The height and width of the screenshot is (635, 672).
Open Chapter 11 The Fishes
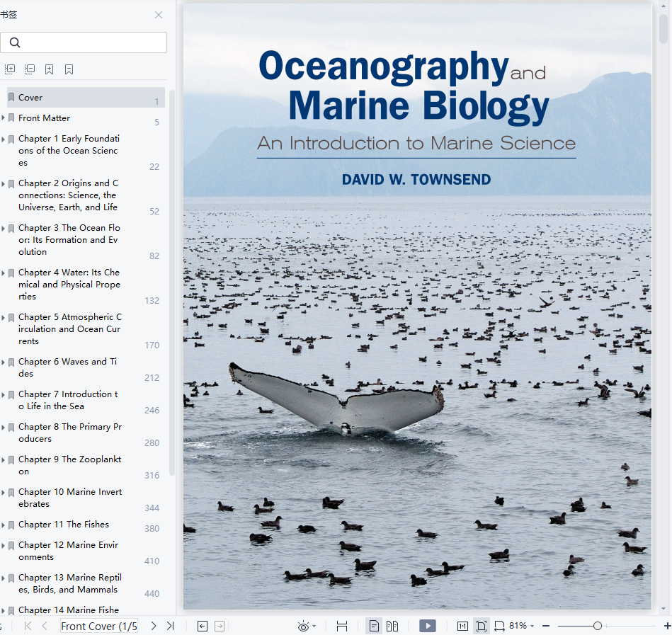point(64,524)
